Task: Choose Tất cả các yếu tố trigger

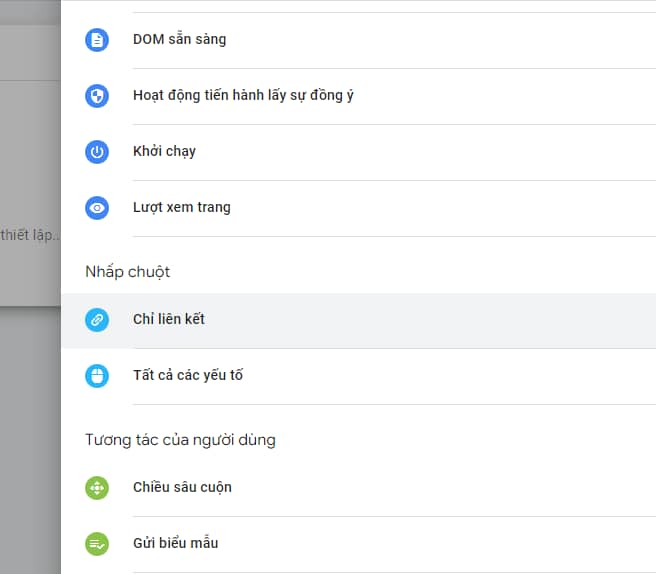Action: (x=359, y=377)
